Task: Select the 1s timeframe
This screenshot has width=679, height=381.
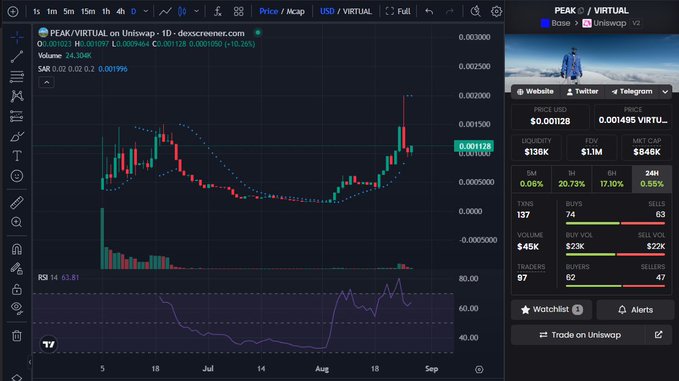Action: click(x=36, y=12)
